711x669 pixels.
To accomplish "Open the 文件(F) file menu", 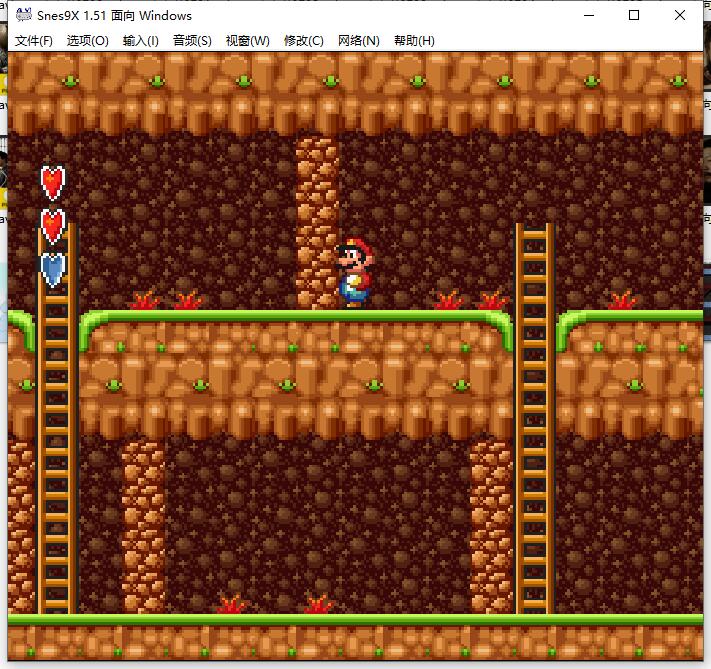I will coord(34,41).
